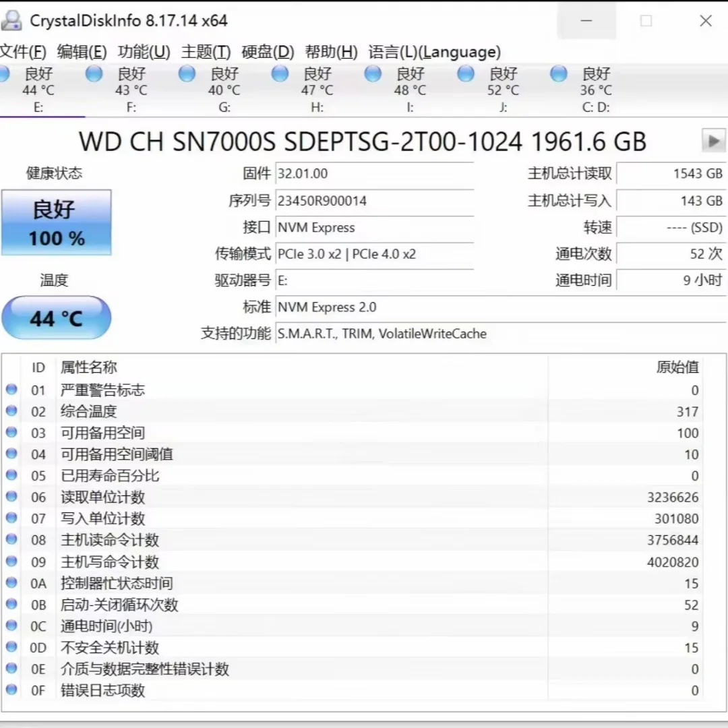Click the health status orb for drive C: D:

coord(559,74)
